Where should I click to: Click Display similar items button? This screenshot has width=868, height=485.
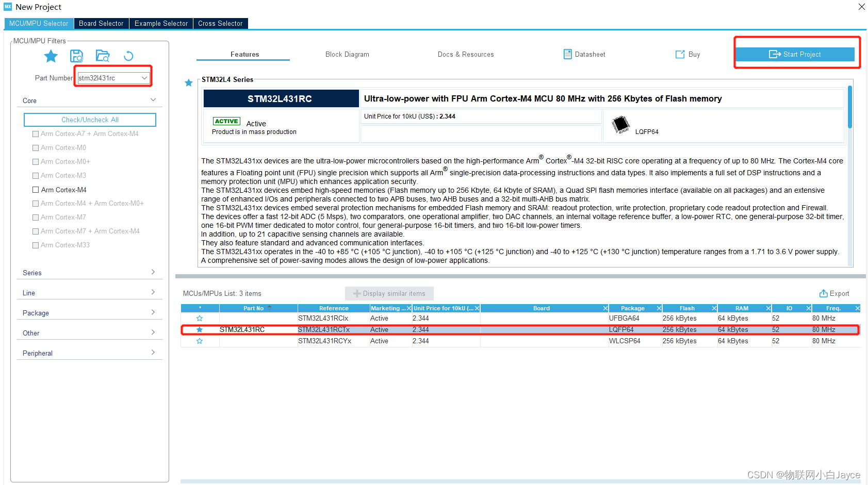[x=389, y=293]
